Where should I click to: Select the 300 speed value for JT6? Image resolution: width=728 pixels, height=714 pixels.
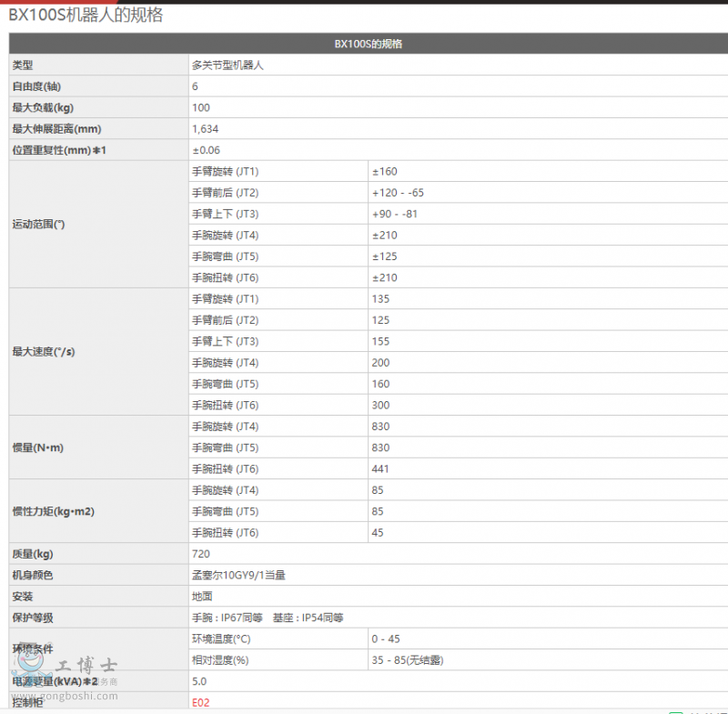point(380,405)
